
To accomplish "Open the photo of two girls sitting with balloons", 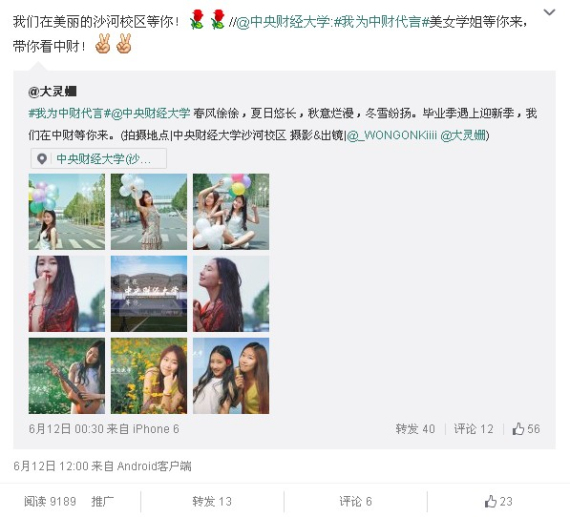I will tap(231, 212).
